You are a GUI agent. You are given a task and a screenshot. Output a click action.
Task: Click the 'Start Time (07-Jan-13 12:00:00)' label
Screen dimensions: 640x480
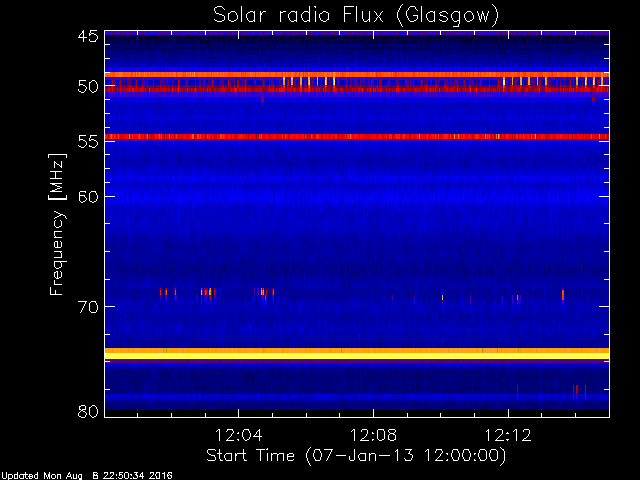[x=356, y=456]
